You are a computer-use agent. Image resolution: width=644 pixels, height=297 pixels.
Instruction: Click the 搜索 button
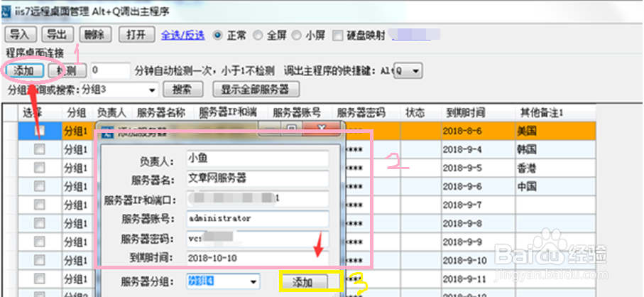point(182,89)
